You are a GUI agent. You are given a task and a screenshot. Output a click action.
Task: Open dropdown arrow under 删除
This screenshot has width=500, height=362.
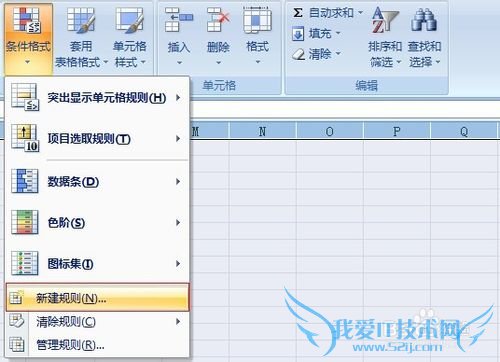219,62
